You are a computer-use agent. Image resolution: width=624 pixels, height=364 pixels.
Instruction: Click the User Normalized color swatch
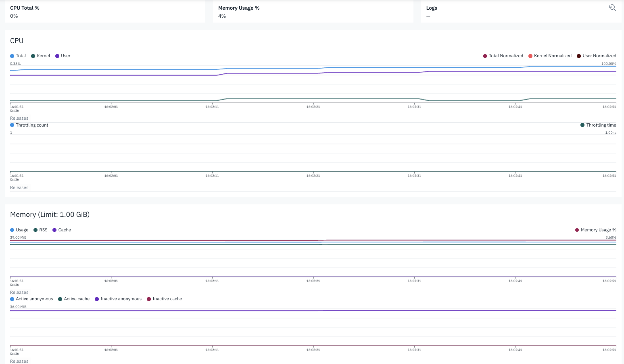coord(578,56)
